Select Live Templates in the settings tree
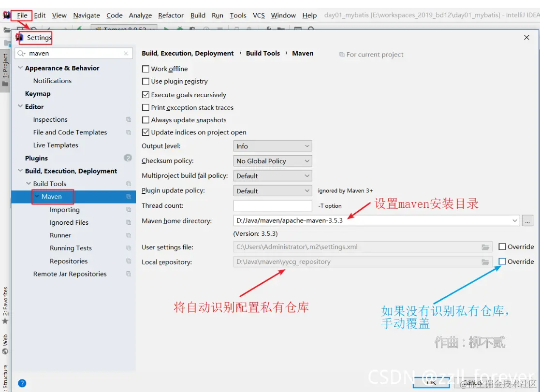Viewport: 540px width, 392px height. [56, 145]
